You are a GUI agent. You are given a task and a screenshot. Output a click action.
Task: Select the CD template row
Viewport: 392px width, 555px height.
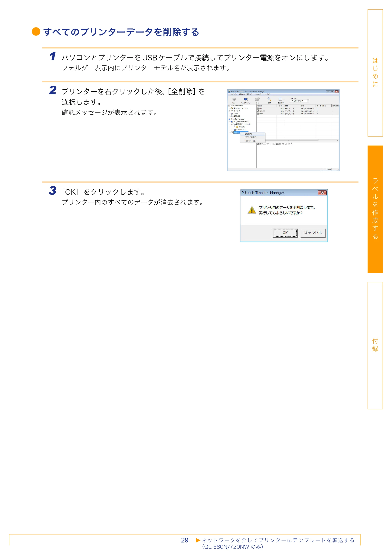(298, 109)
